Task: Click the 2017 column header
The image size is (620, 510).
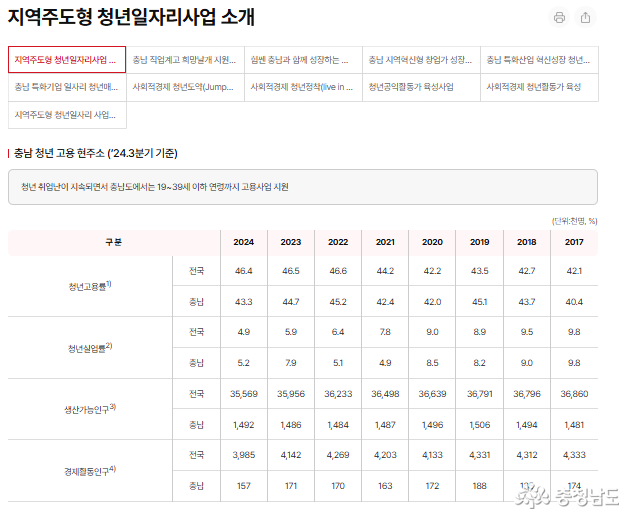Action: tap(574, 242)
